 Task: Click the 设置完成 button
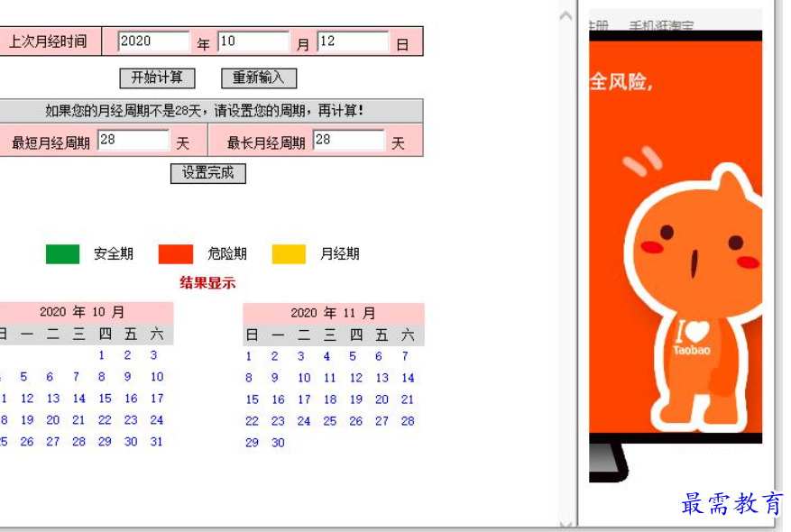point(208,173)
